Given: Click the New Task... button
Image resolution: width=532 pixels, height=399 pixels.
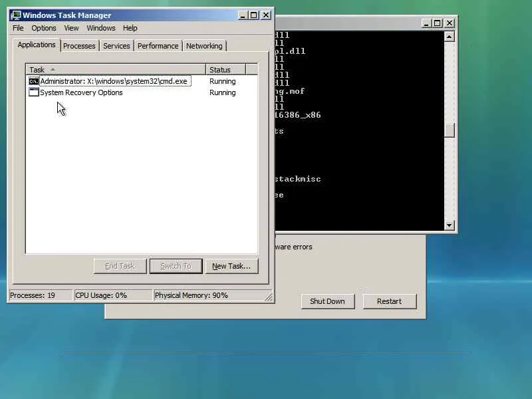Looking at the screenshot, I should coord(231,266).
